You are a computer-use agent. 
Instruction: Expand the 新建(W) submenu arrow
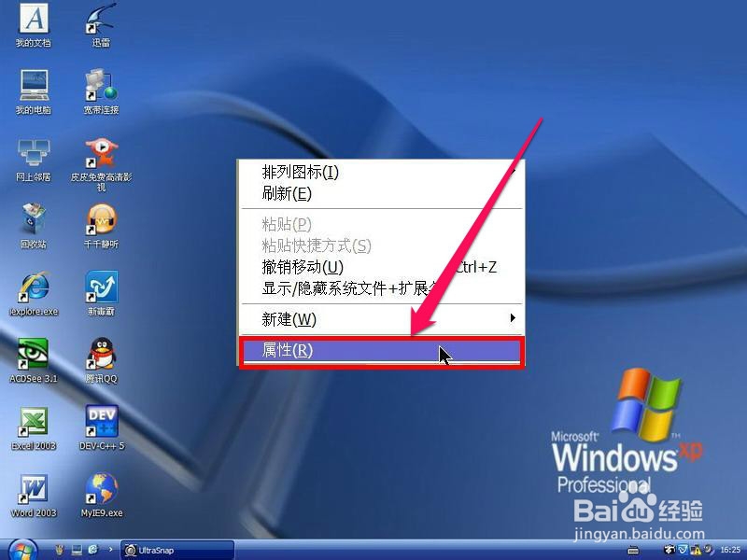tap(513, 318)
